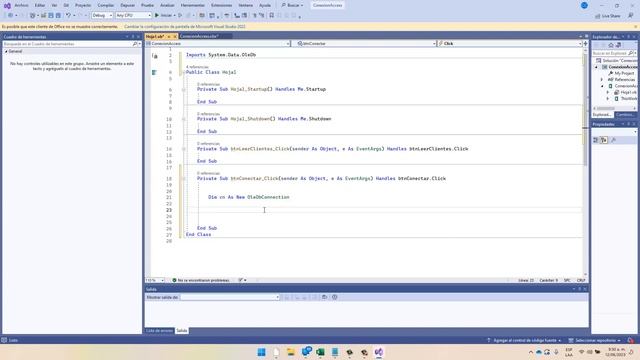This screenshot has height=360, width=640.
Task: Click the toggle word wrap icon in Salida
Action: 324,297
